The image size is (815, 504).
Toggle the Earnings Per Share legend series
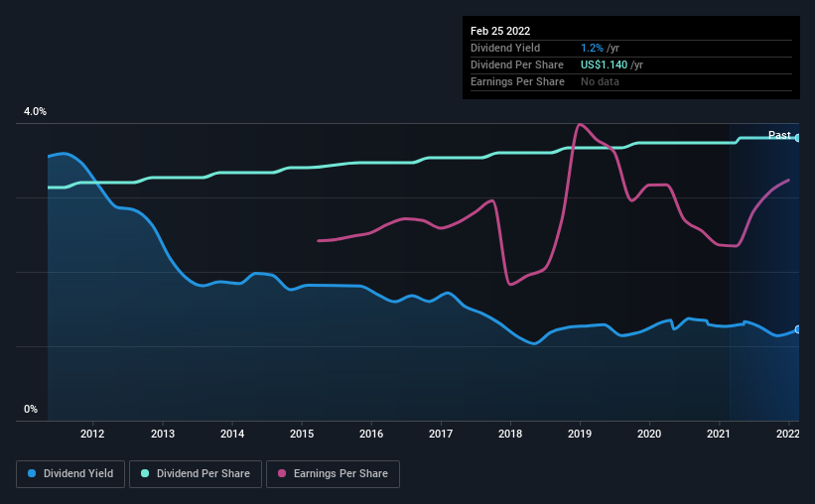(333, 474)
